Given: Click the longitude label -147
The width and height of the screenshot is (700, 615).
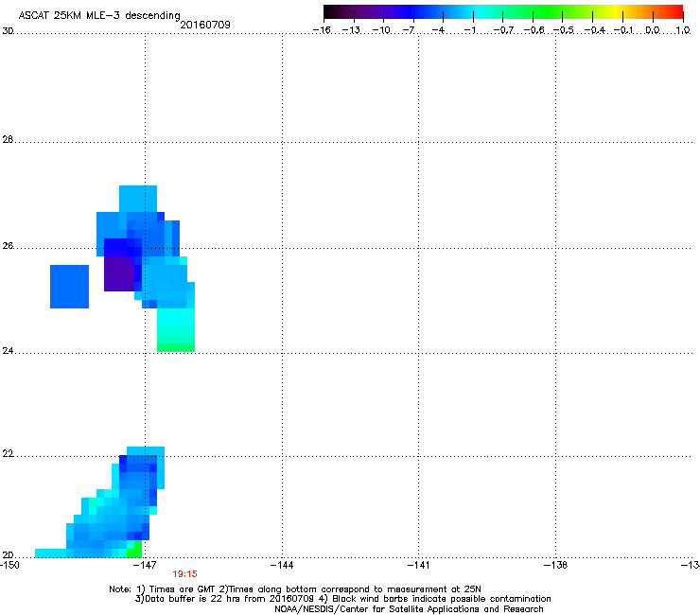Looking at the screenshot, I should point(146,565).
